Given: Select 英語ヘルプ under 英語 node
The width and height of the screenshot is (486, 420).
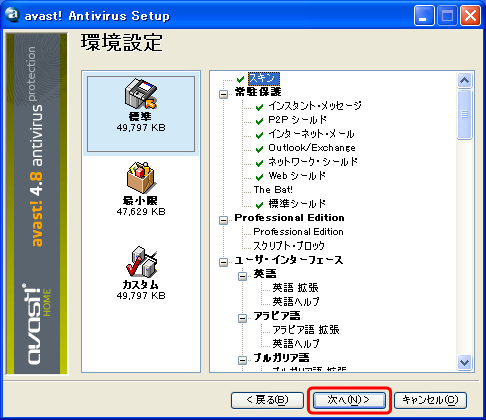Looking at the screenshot, I should (x=296, y=302).
